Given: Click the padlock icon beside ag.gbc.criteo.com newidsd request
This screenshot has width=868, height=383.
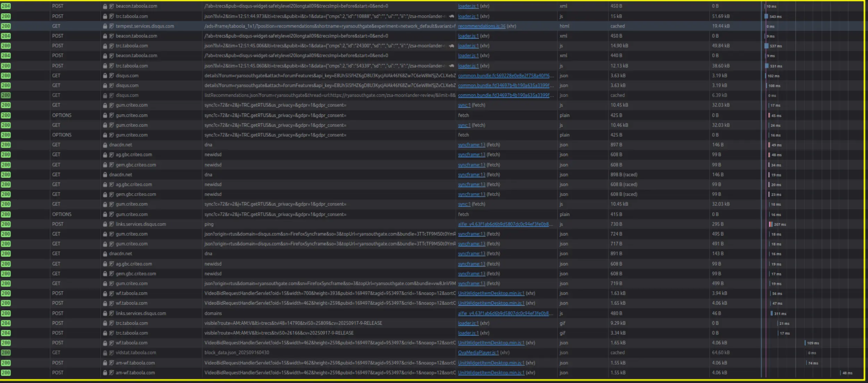Looking at the screenshot, I should 105,155.
